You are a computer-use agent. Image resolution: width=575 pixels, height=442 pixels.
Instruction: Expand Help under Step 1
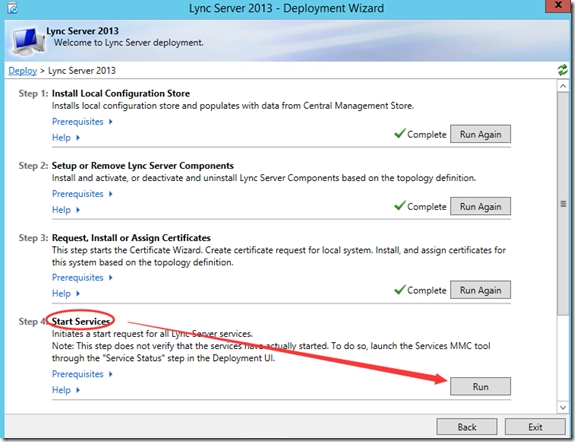[x=66, y=138]
